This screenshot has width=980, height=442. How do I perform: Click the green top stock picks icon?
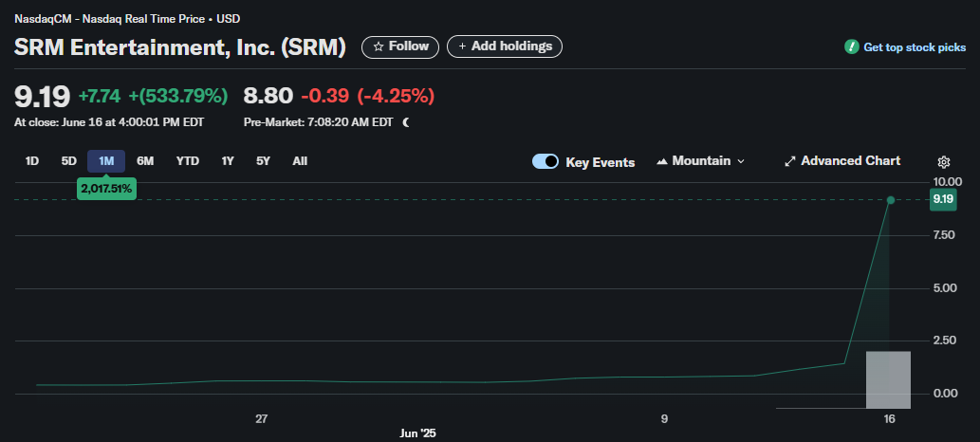[851, 46]
